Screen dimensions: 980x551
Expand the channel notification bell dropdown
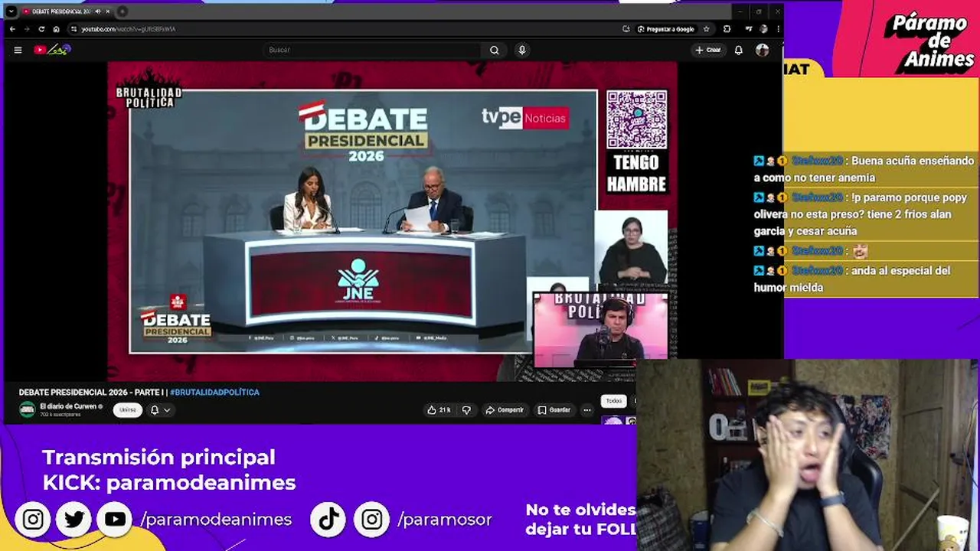pyautogui.click(x=160, y=410)
